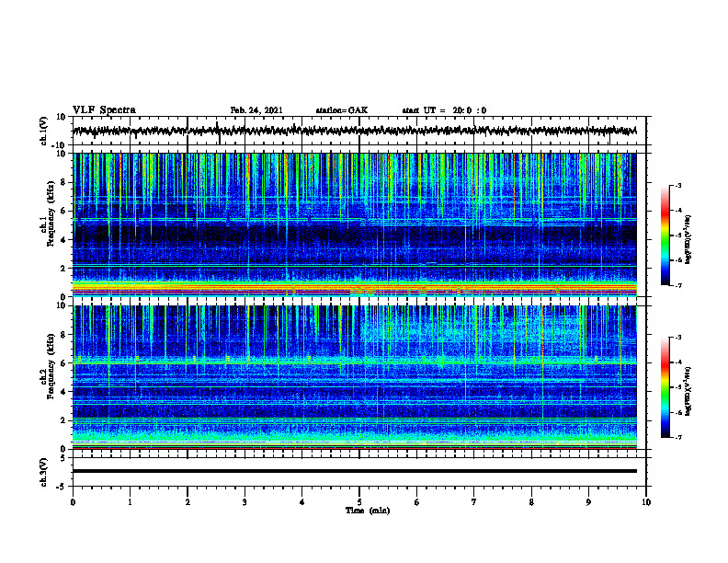728x563 pixels.
Task: Click the "3" tick on the time axis
Action: click(245, 502)
